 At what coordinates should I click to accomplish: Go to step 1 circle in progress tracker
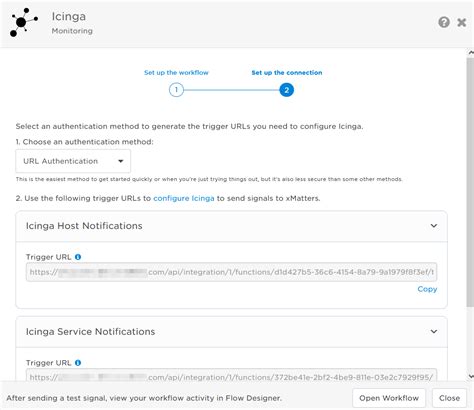tap(176, 90)
